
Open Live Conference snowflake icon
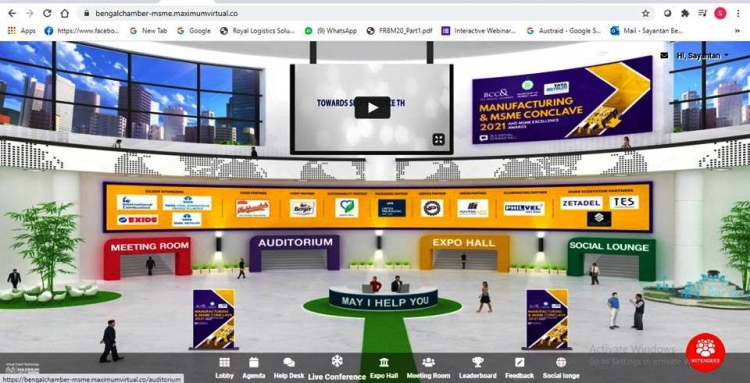[x=337, y=361]
